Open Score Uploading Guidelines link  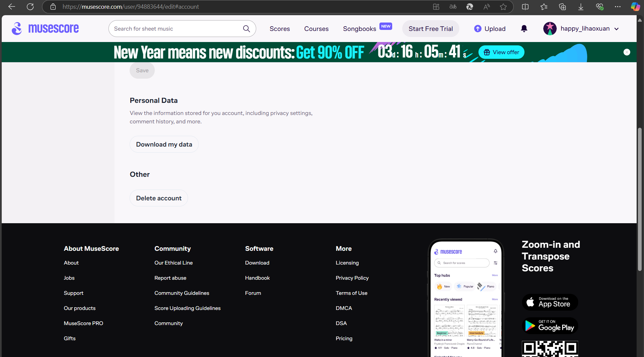coord(187,308)
